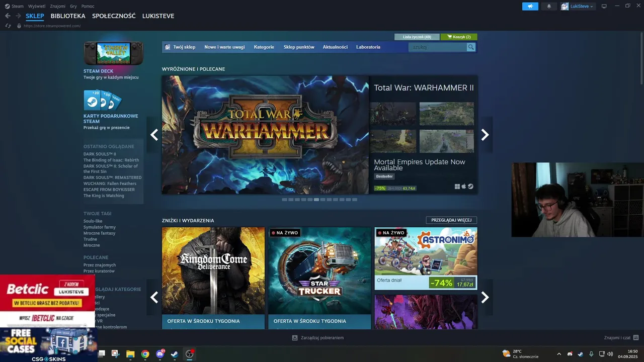This screenshot has height=362, width=644.
Task: Click the search magnifier icon
Action: tap(471, 47)
